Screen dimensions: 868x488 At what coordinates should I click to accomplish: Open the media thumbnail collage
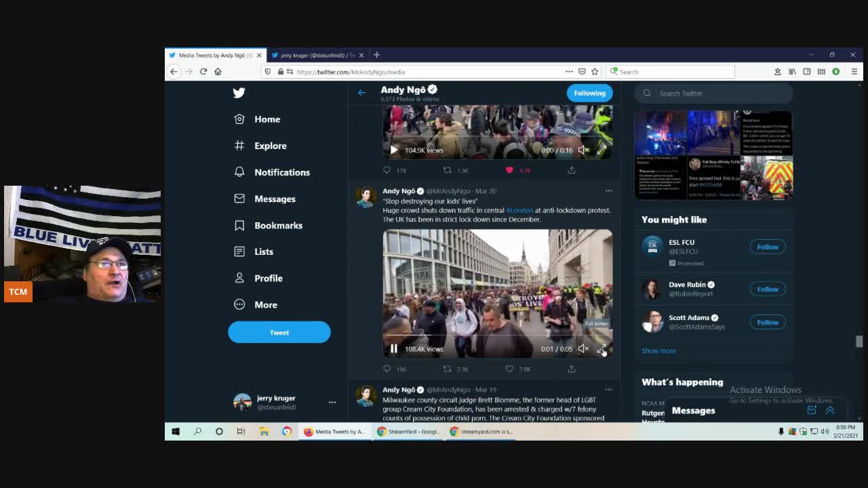click(713, 155)
